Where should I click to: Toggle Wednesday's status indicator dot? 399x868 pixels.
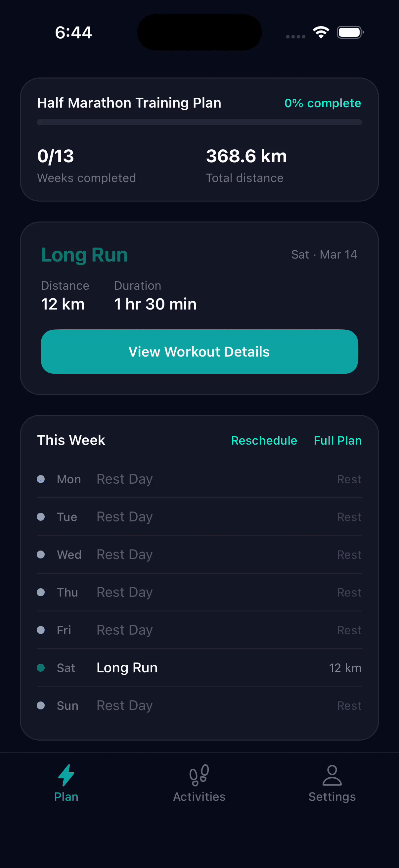tap(41, 554)
